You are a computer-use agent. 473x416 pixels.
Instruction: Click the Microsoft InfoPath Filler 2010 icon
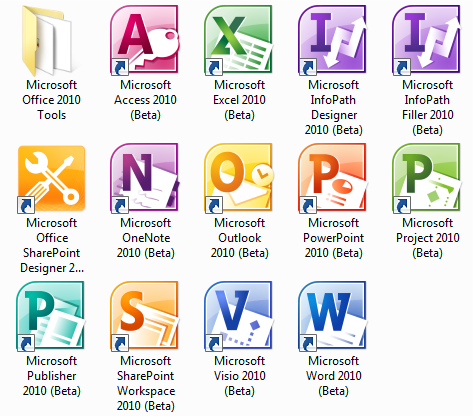(427, 40)
